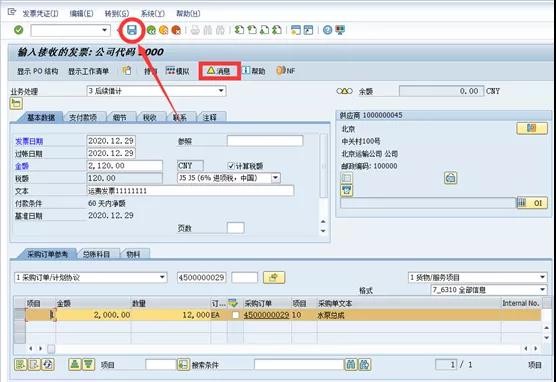Image resolution: width=556 pixels, height=382 pixels.
Task: Click the red Cancel icon
Action: [x=176, y=30]
